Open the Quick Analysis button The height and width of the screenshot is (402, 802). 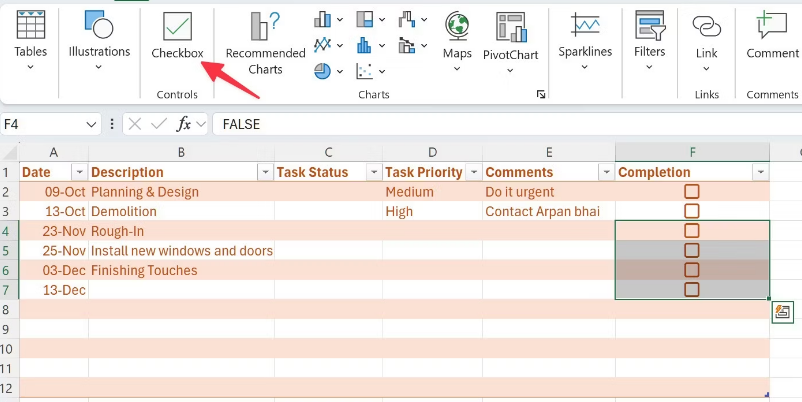click(x=783, y=312)
